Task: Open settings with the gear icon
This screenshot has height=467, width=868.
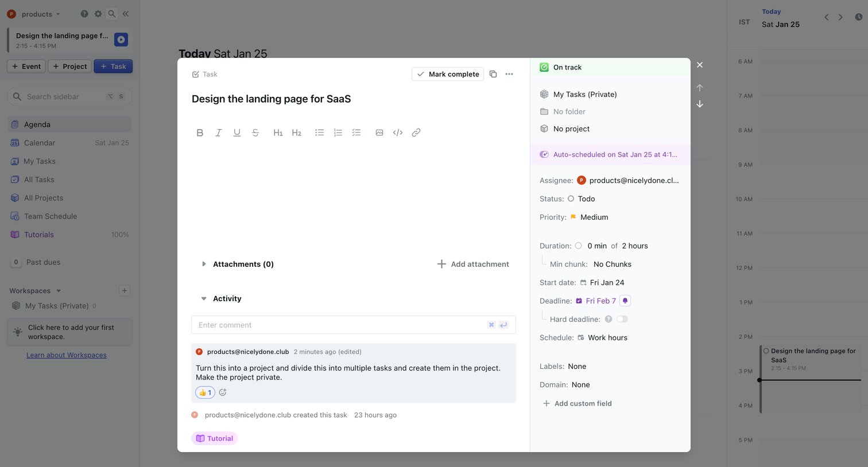Action: coord(98,14)
